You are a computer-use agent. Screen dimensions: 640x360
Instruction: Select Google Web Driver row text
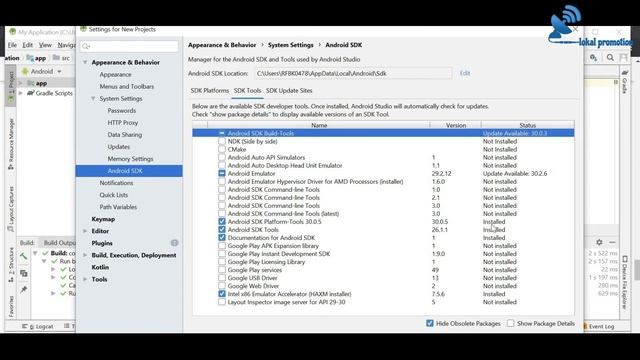pos(253,286)
